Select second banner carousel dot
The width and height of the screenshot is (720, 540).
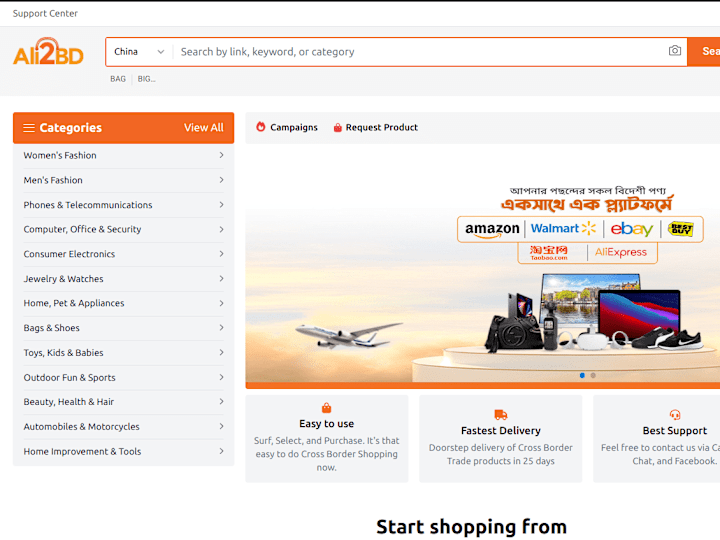593,376
